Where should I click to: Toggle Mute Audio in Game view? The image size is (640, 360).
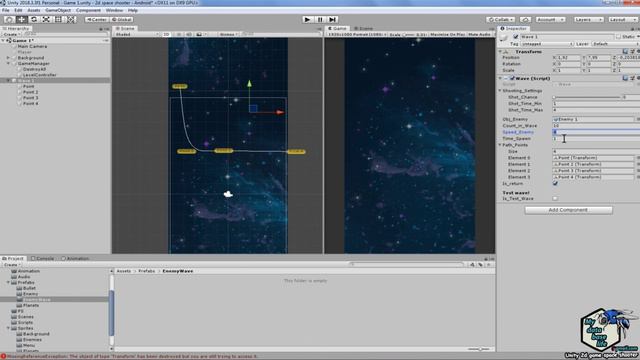[x=479, y=34]
